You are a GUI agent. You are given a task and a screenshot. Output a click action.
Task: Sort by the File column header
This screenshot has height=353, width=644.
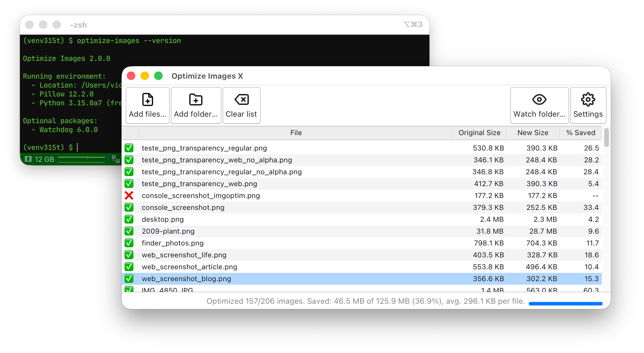[296, 133]
